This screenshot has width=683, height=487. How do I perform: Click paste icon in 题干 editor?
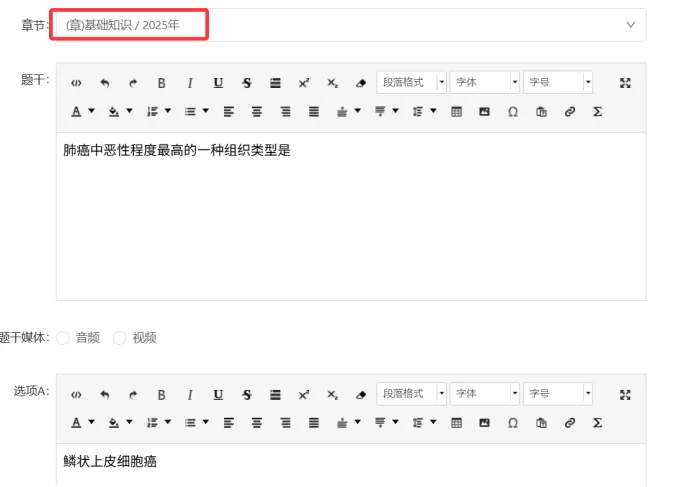(x=541, y=112)
